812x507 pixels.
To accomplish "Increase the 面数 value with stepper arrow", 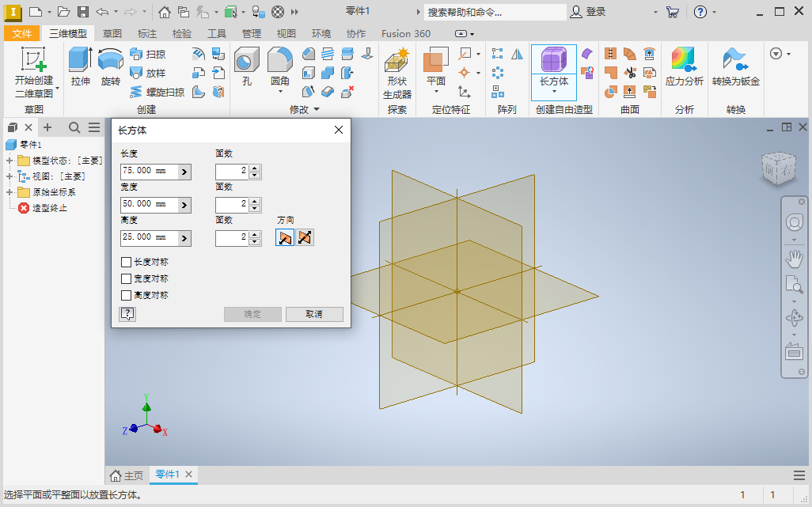I will click(x=254, y=167).
